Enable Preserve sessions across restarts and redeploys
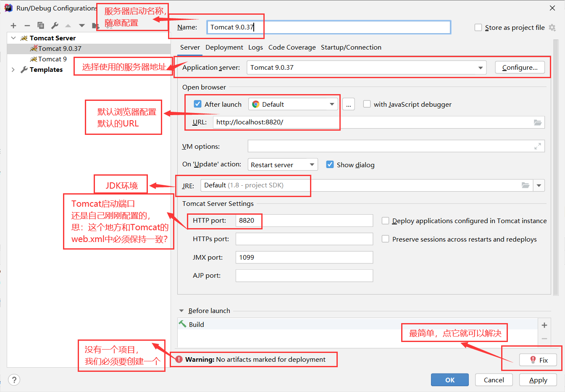This screenshot has width=565, height=392. pos(385,239)
